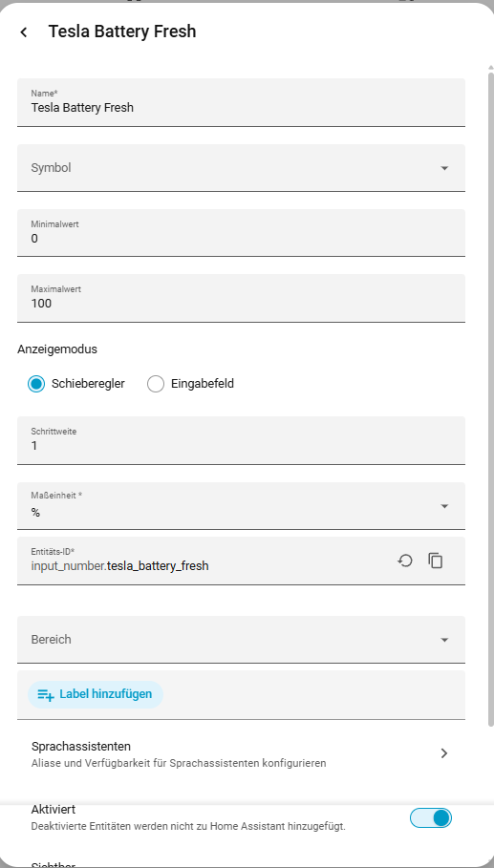The width and height of the screenshot is (494, 868).
Task: Click the Minimalwert input field
Action: tap(242, 233)
